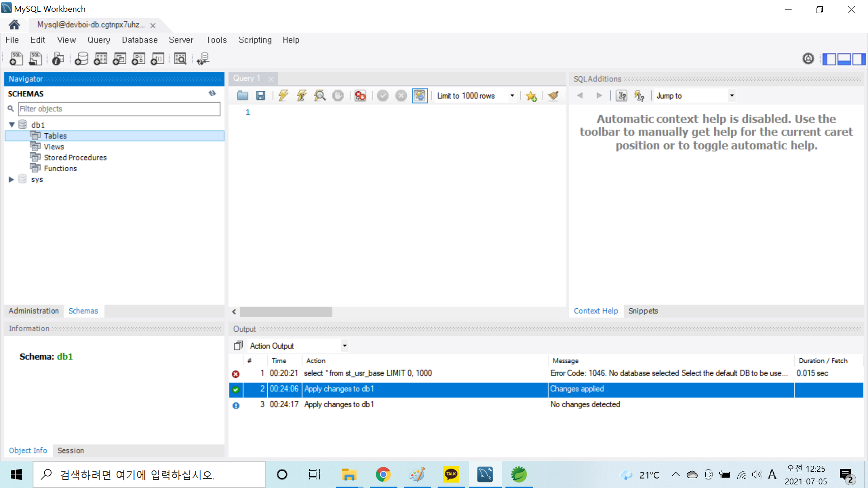
Task: Open the Action Output dropdown
Action: click(x=344, y=346)
